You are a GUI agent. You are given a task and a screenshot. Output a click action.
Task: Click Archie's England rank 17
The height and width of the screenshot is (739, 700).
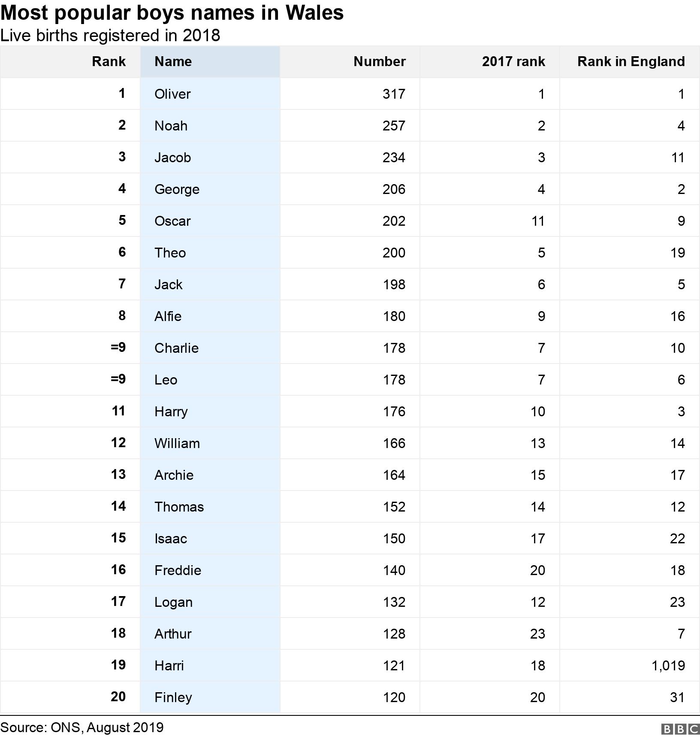678,475
